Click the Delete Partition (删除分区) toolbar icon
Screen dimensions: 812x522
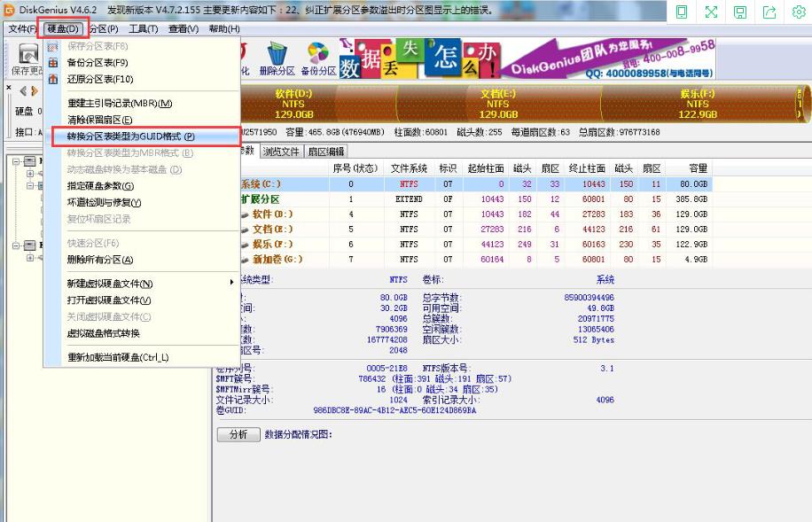(277, 59)
